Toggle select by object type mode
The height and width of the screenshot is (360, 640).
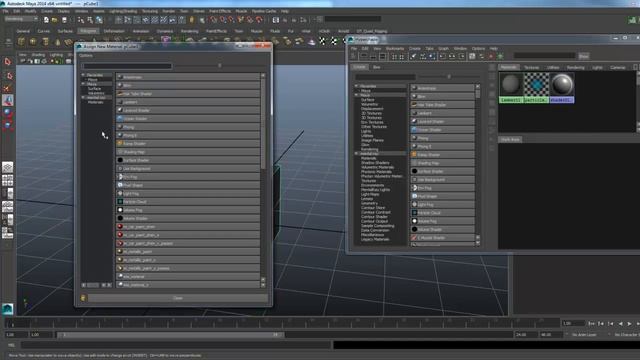pyautogui.click(x=90, y=20)
